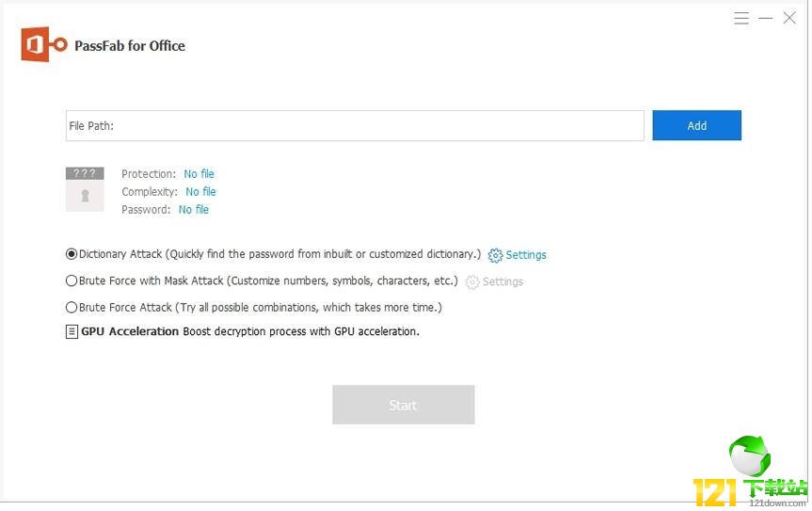The height and width of the screenshot is (511, 812).
Task: Open Mask Attack Settings link
Action: pos(502,281)
